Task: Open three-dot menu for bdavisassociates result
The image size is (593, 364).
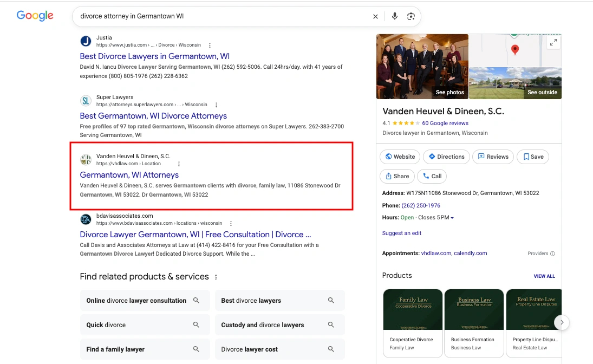Action: [231, 224]
